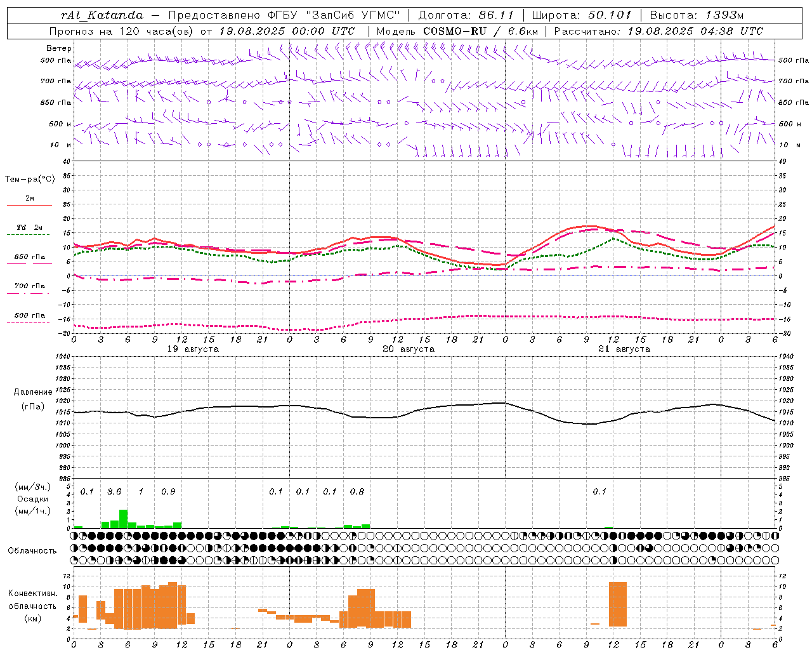Click the 21 августа date label
The height and width of the screenshot is (650, 812).
click(624, 349)
